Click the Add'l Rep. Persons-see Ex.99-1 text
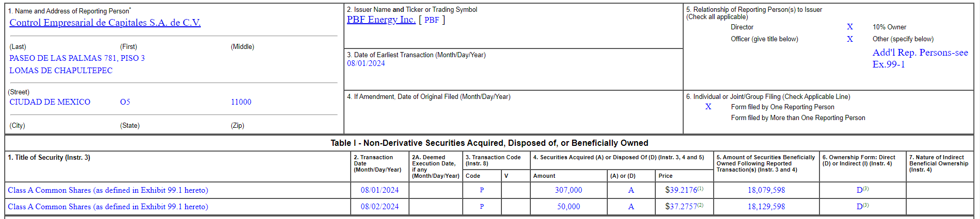 920,58
